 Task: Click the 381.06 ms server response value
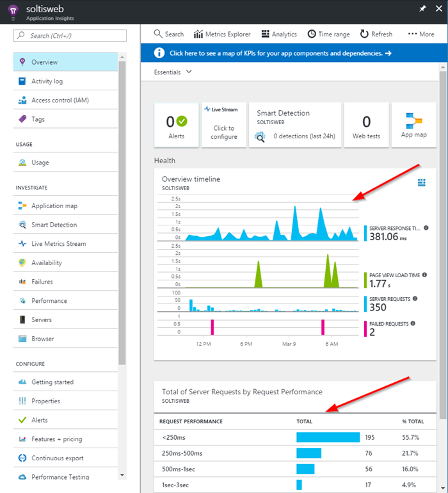[388, 237]
